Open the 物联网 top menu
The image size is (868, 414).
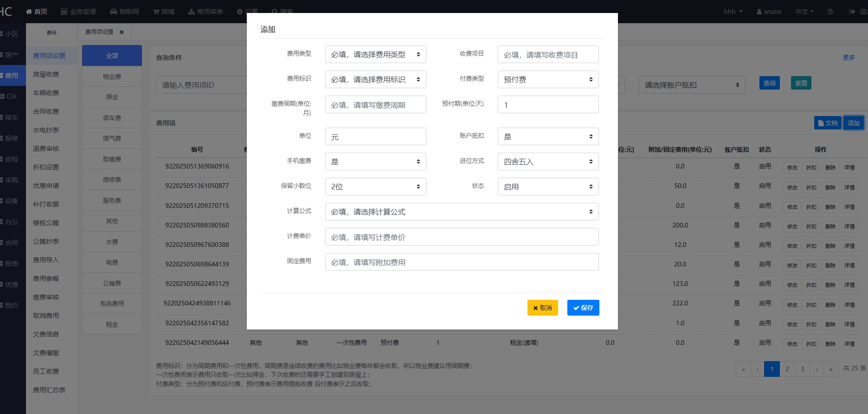pos(124,12)
